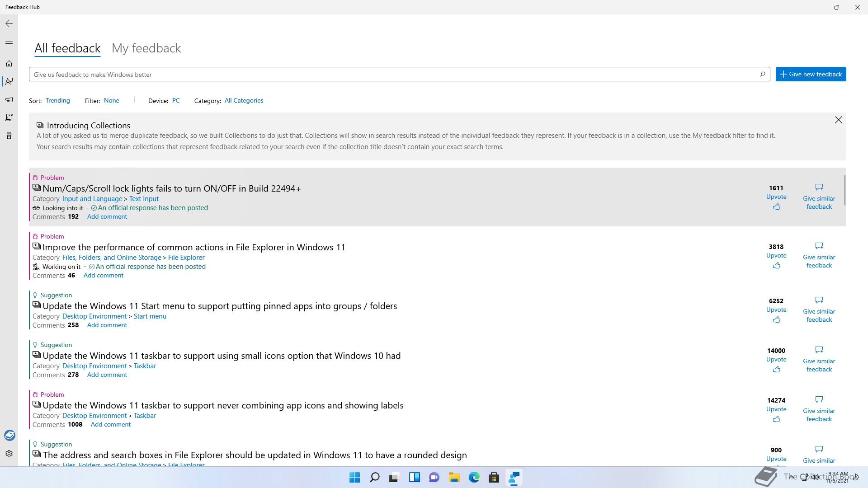Give similar feedback for Start menu groups suggestion

click(819, 310)
